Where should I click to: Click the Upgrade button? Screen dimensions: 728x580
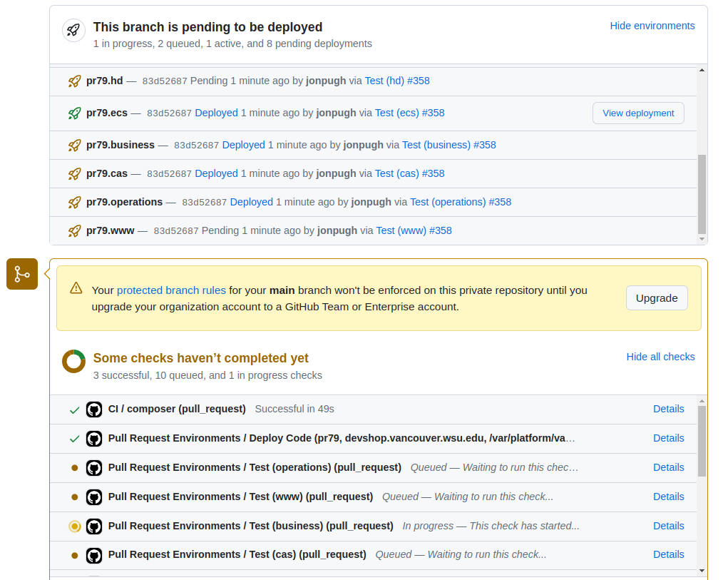tap(656, 297)
